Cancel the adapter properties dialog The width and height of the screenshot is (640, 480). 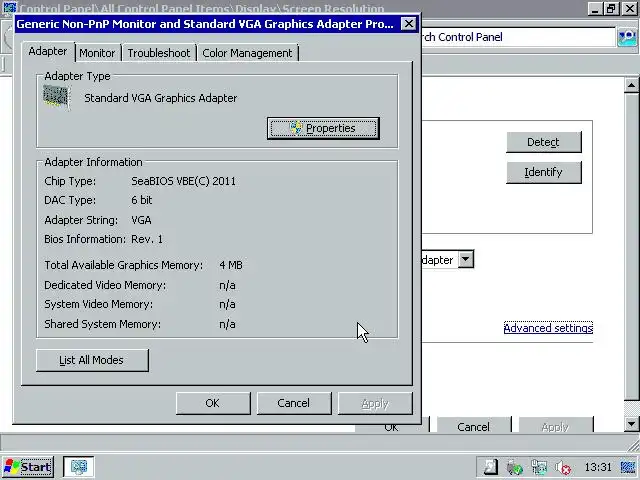tap(293, 403)
